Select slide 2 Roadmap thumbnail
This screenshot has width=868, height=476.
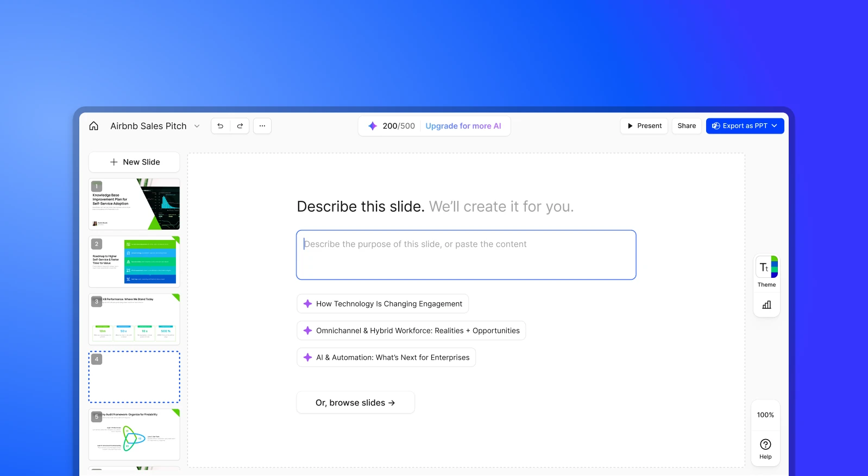click(134, 262)
